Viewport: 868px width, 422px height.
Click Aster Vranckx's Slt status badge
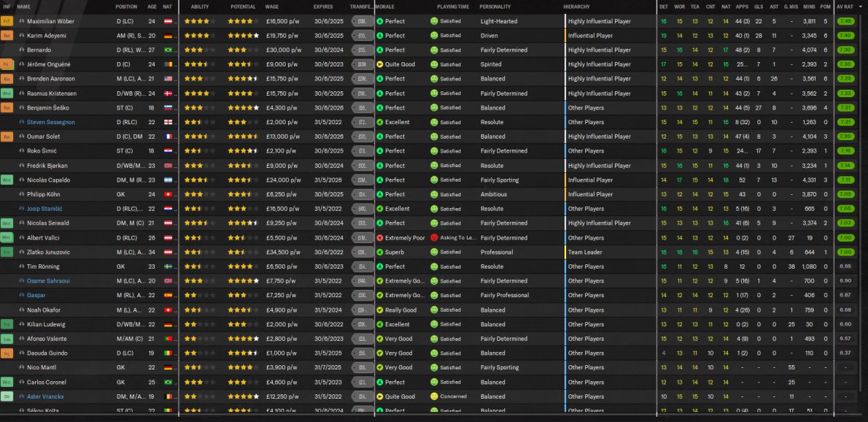tap(7, 396)
